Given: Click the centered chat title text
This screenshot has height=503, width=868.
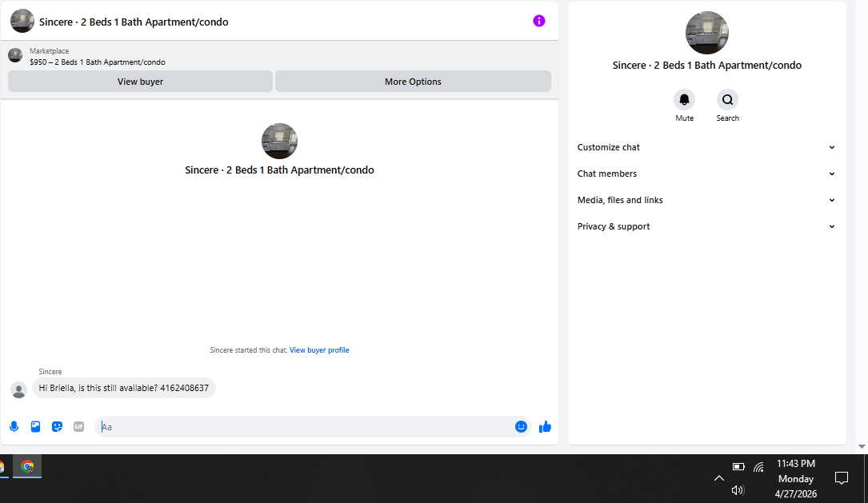Looking at the screenshot, I should (279, 170).
